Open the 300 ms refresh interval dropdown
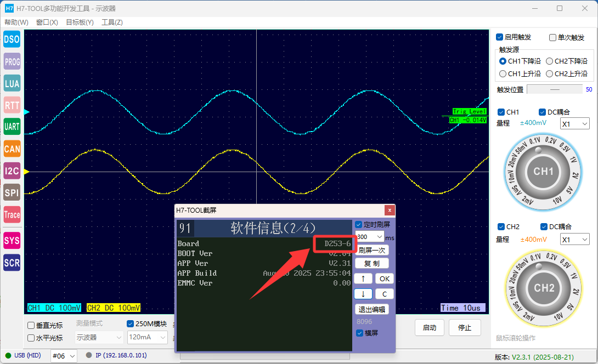This screenshot has width=598, height=364. (370, 237)
